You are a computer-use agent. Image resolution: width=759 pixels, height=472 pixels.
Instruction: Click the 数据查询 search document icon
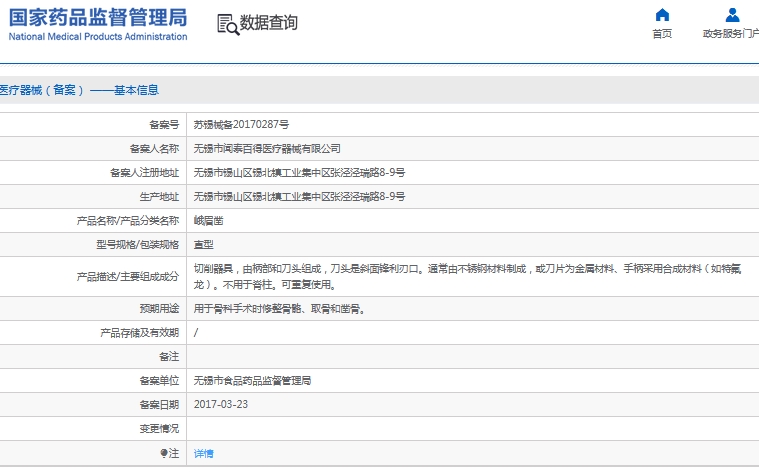click(x=228, y=24)
